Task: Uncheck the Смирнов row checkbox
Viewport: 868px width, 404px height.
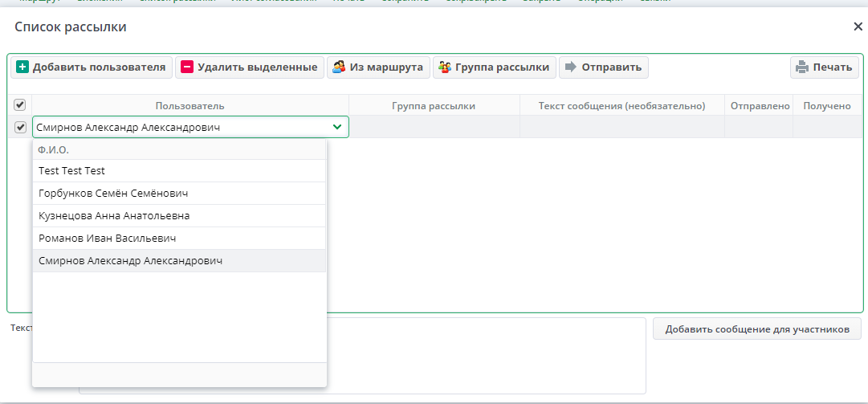Action: [x=21, y=127]
